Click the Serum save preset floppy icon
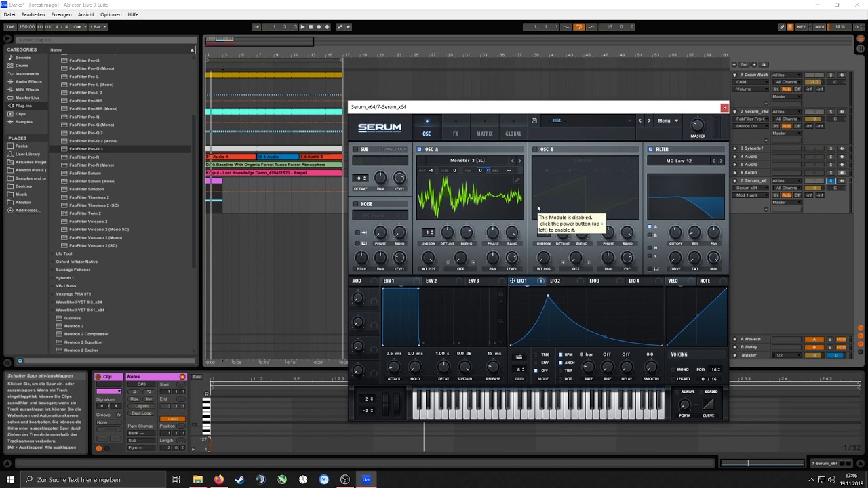868x488 pixels. point(534,121)
